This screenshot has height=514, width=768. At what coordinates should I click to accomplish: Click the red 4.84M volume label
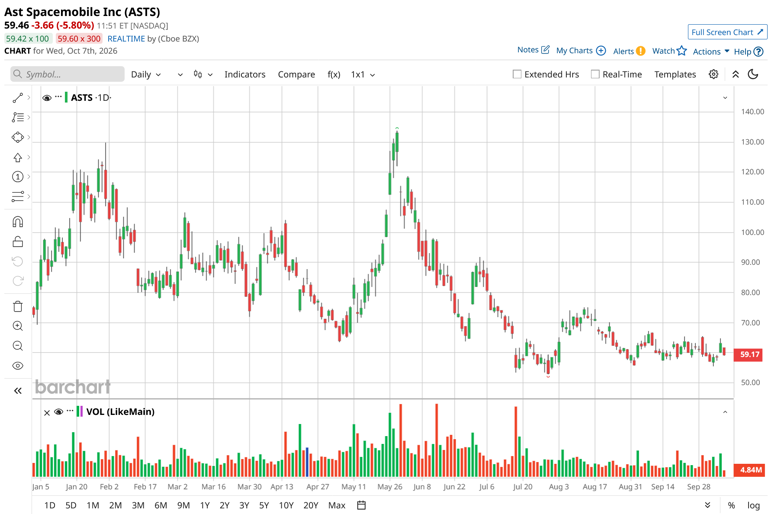click(x=749, y=470)
